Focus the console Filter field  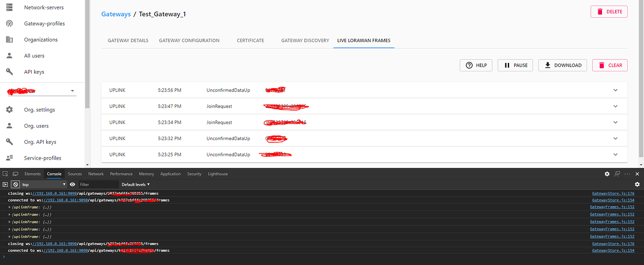98,184
